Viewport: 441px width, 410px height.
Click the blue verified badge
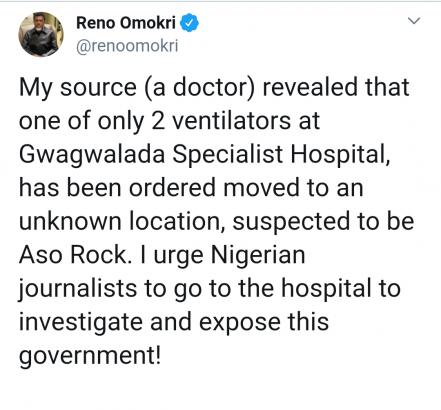click(189, 23)
